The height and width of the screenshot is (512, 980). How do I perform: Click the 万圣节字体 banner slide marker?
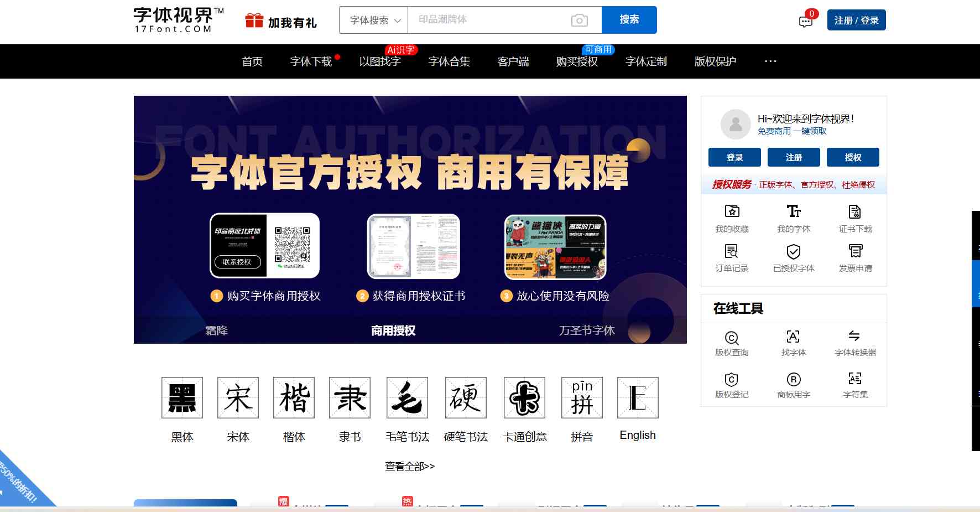click(x=590, y=331)
